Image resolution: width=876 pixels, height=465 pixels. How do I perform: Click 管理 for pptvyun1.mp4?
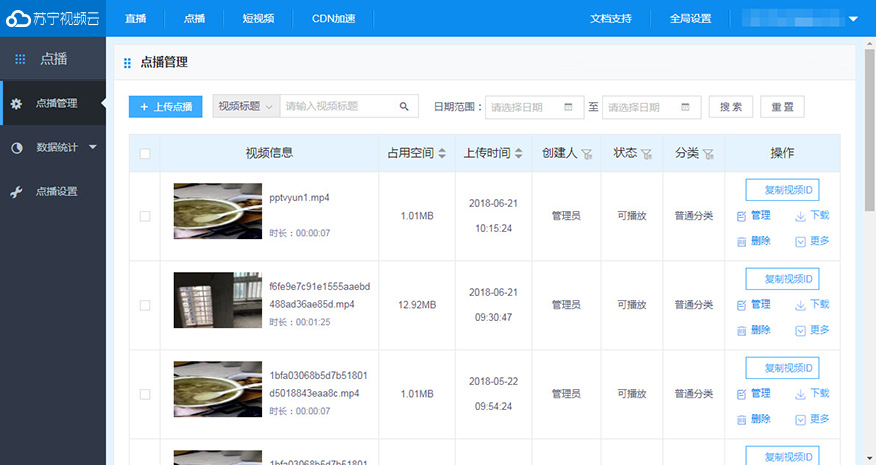click(x=754, y=215)
